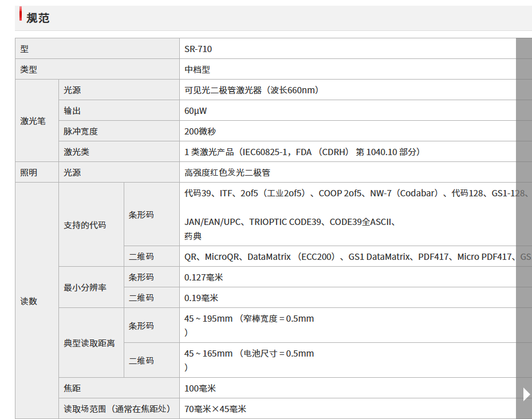Click the 规范 section heading
Screen dimensions: 532x419
click(x=38, y=18)
